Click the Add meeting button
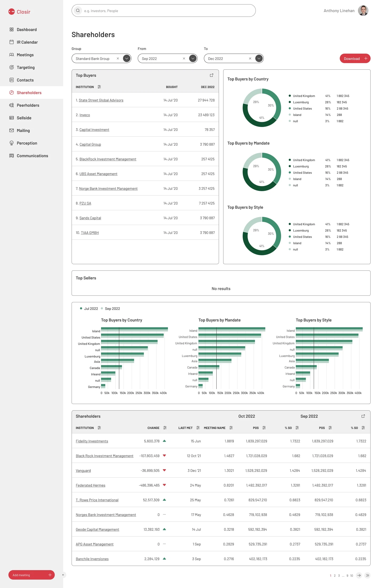Screen dimensions: 379x588 pyautogui.click(x=32, y=575)
